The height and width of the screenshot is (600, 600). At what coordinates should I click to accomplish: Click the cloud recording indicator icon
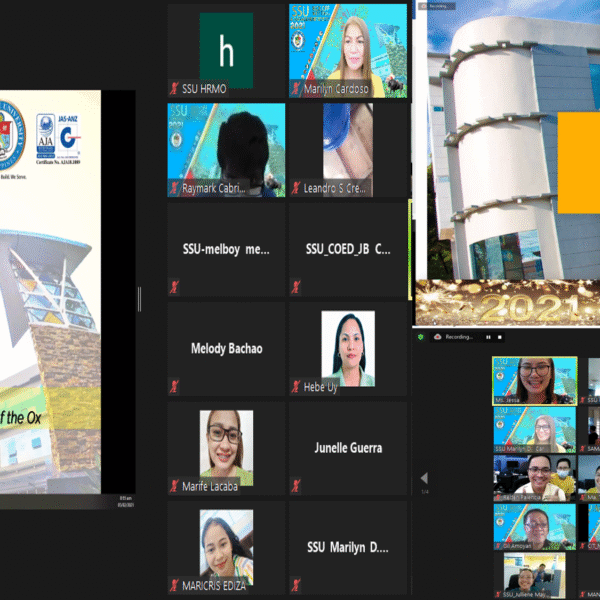pyautogui.click(x=438, y=337)
